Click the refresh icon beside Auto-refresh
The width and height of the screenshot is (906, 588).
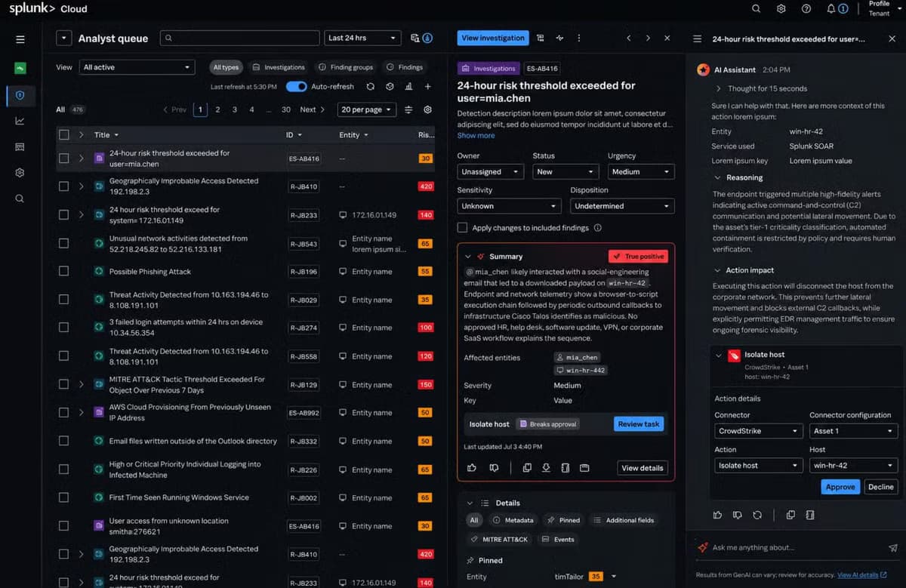coord(371,87)
